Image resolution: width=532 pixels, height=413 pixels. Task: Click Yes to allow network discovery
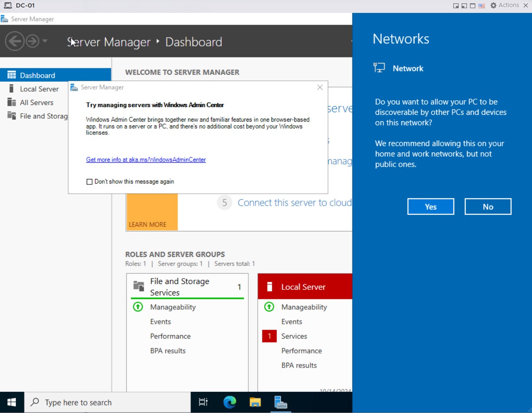430,207
